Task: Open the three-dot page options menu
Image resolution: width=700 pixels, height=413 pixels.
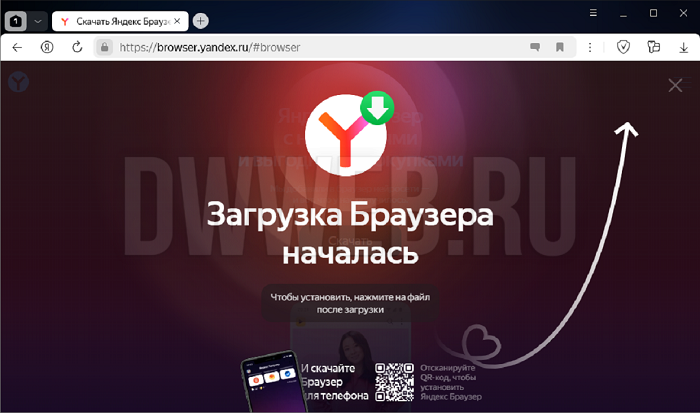Action: click(590, 47)
